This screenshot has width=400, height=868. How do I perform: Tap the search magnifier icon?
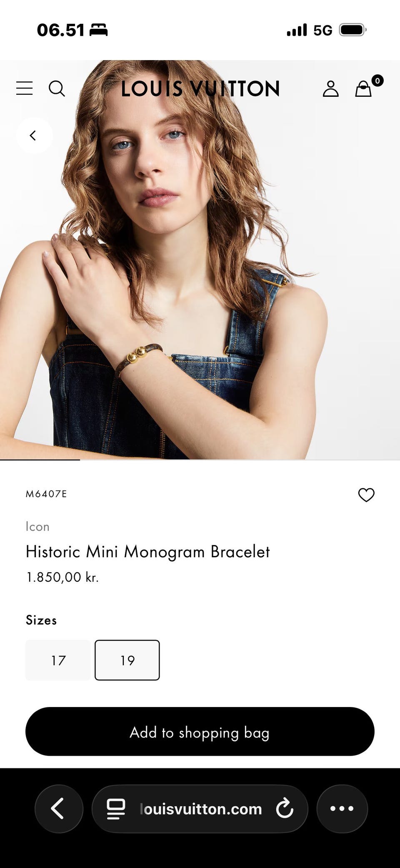(x=57, y=88)
